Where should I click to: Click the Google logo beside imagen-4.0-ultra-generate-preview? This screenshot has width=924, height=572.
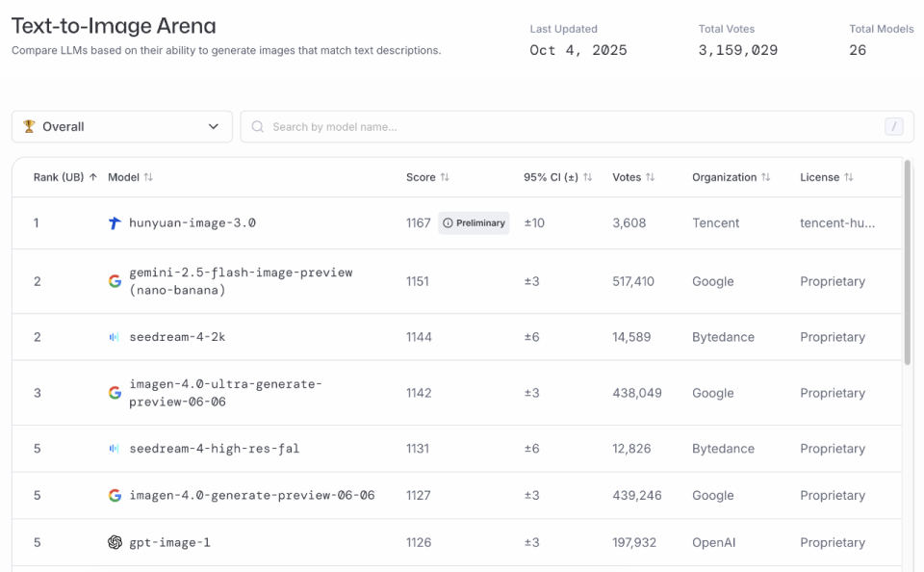click(115, 393)
